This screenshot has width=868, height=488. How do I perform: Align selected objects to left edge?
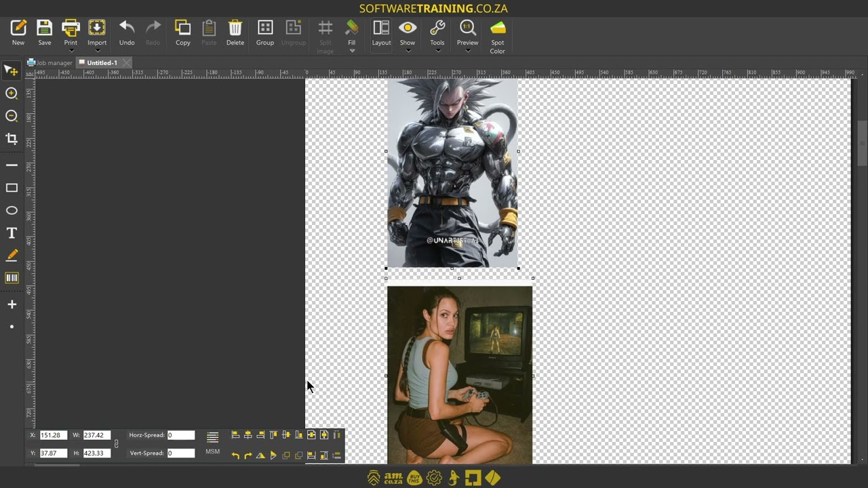235,435
